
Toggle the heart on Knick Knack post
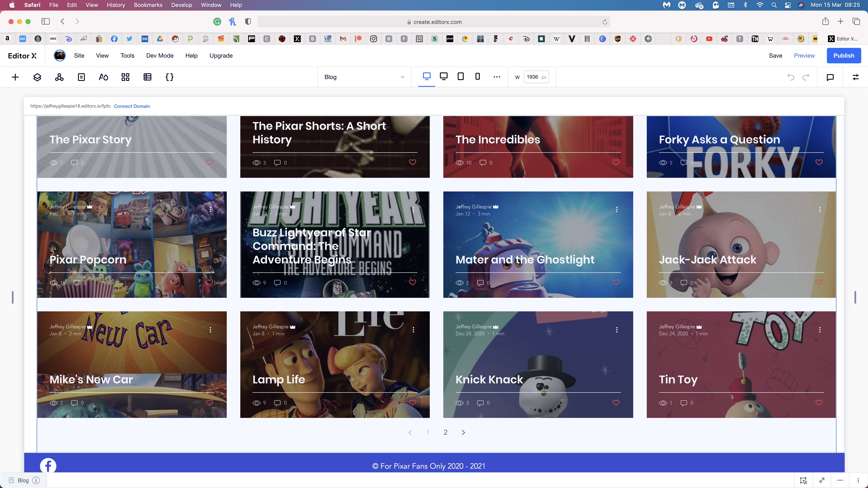[616, 402]
